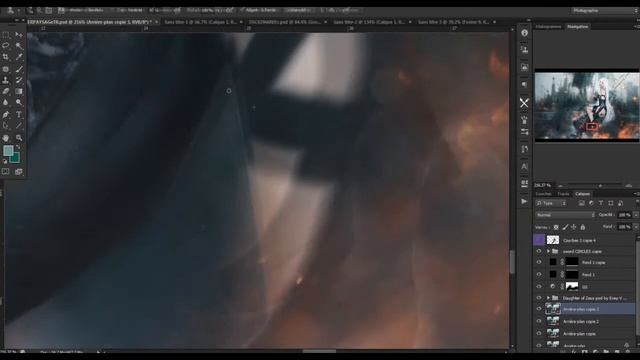
Task: Select the Crop tool
Action: click(6, 57)
